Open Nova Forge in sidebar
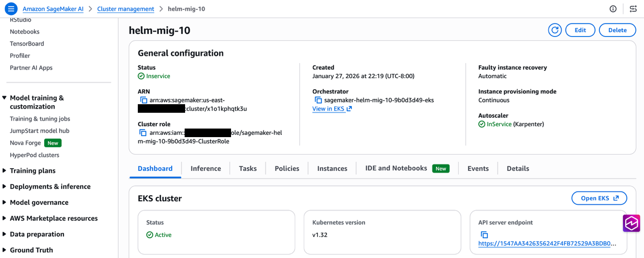The width and height of the screenshot is (644, 258). (25, 143)
